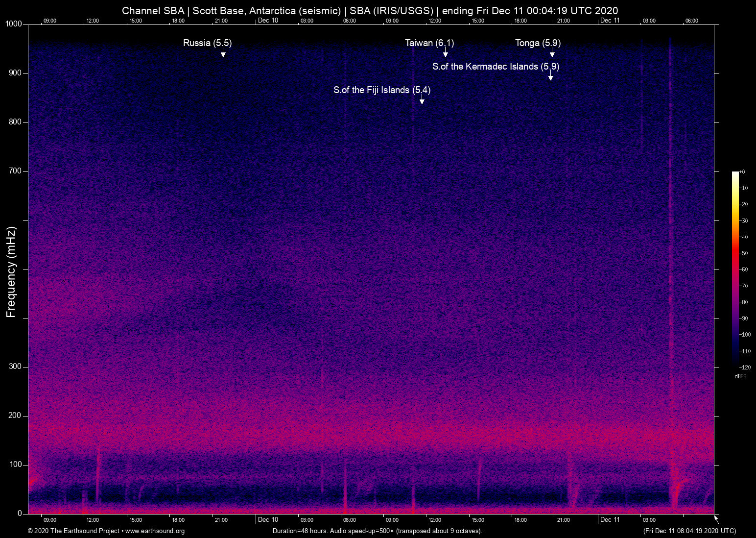Click the arrow below the Fiji Islands label
The height and width of the screenshot is (538, 756).
[422, 100]
